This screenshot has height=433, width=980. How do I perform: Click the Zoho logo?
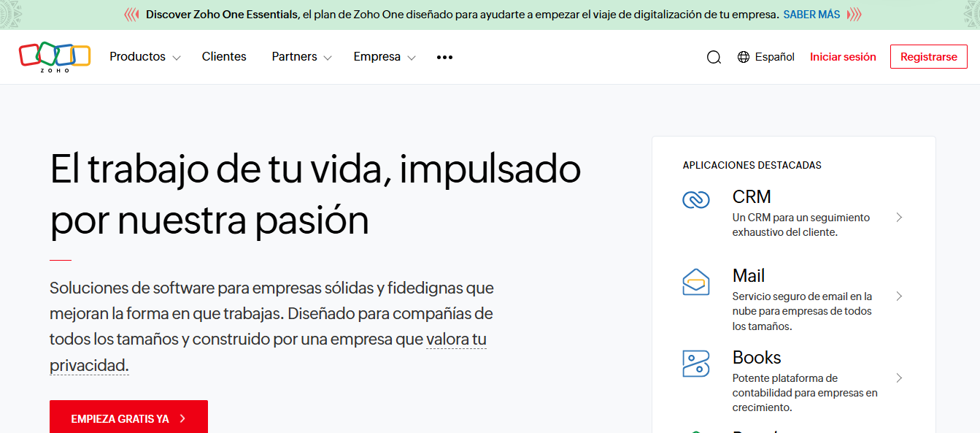[54, 56]
